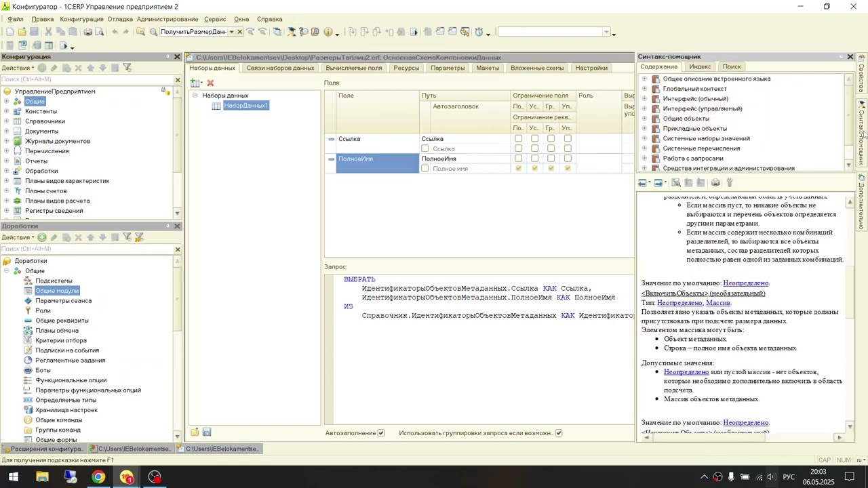Click the yellow information icon in toolbar
The image size is (868, 488).
pos(328,32)
